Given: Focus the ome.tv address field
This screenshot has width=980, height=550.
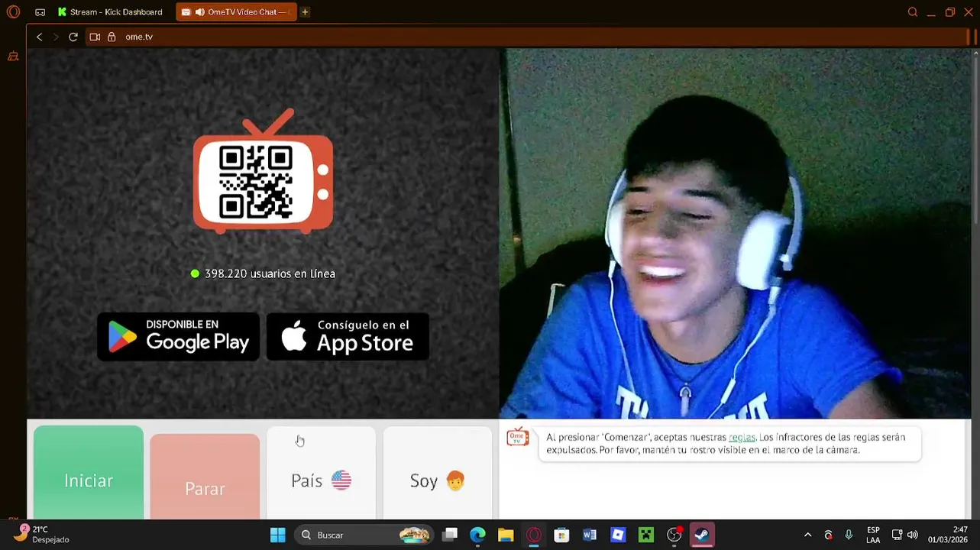Looking at the screenshot, I should (527, 37).
